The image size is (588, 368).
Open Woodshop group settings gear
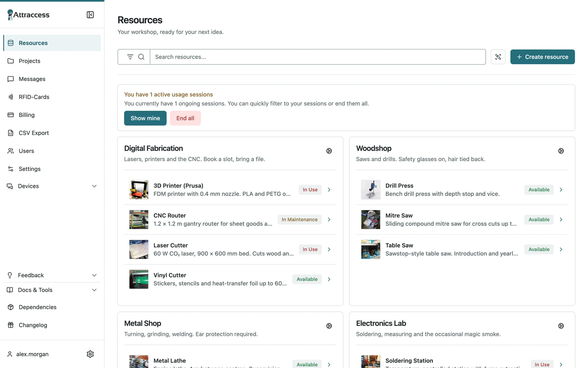point(561,151)
